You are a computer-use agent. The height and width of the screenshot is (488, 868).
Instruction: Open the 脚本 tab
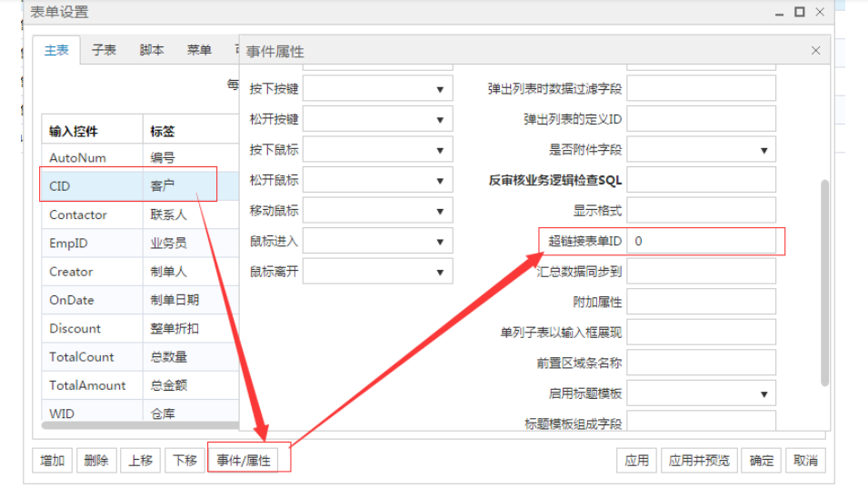click(152, 51)
